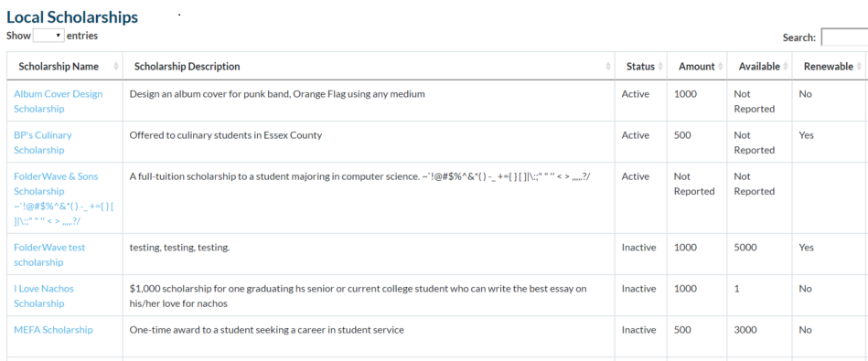Screen dimensions: 868x361
Task: Click Inactive status in I Love Nachos row
Action: click(x=638, y=289)
